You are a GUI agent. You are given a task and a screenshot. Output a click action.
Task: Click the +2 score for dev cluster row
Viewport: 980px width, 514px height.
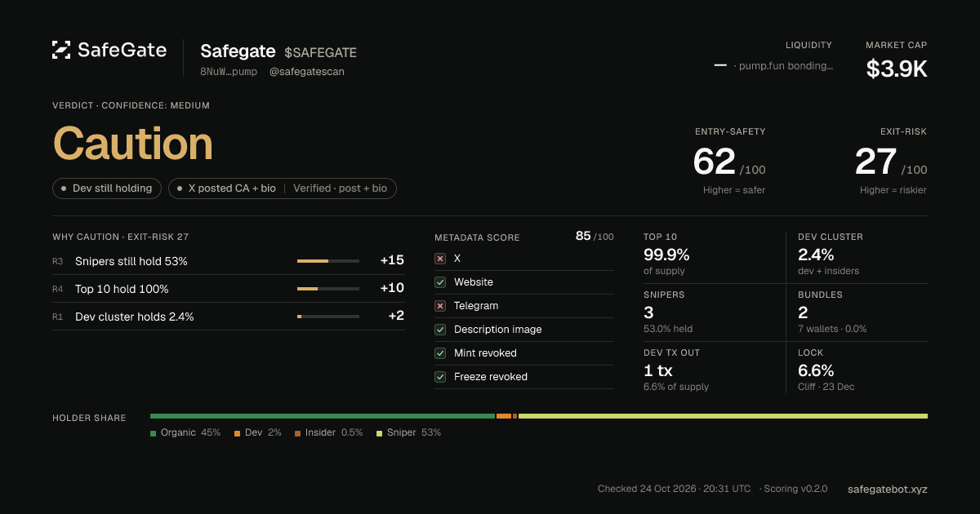pos(396,316)
